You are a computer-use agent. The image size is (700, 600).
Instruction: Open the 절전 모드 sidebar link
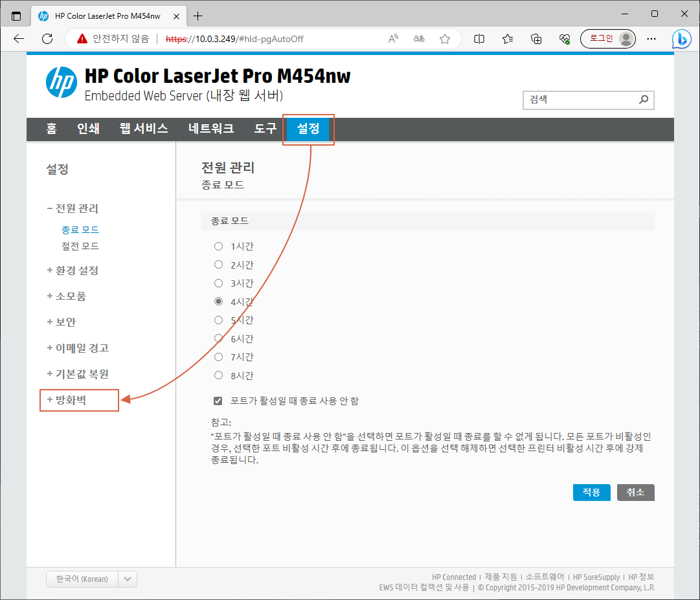80,246
